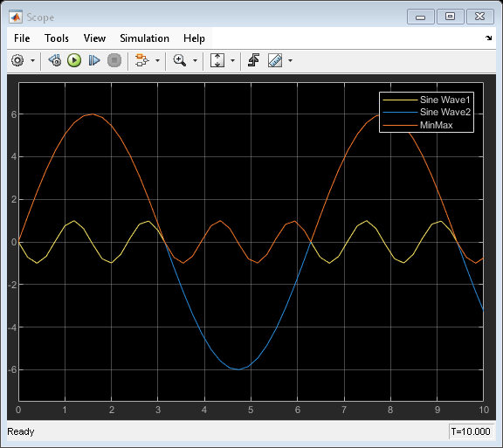Screen dimensions: 503x448
Task: Expand the axes scaling dropdown arrow
Action: coord(232,60)
